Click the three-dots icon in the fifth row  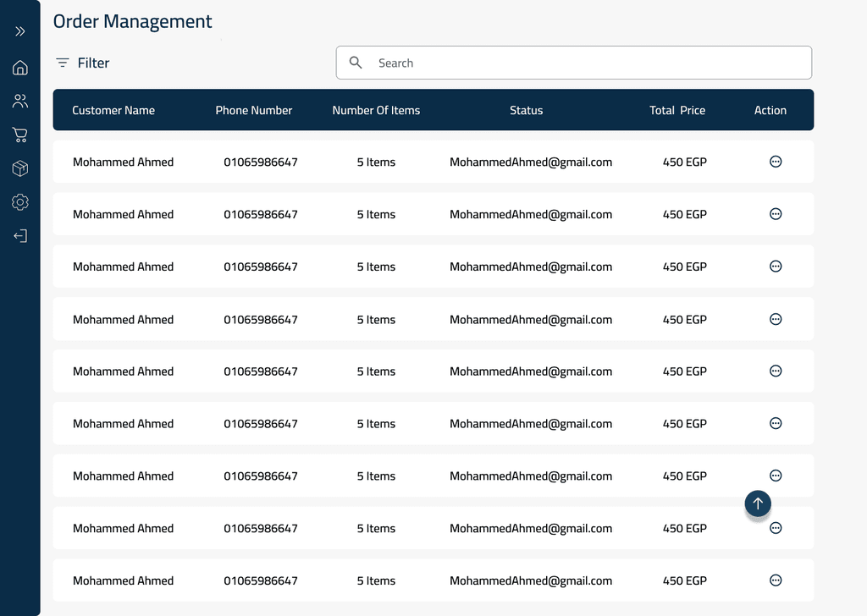pos(775,371)
